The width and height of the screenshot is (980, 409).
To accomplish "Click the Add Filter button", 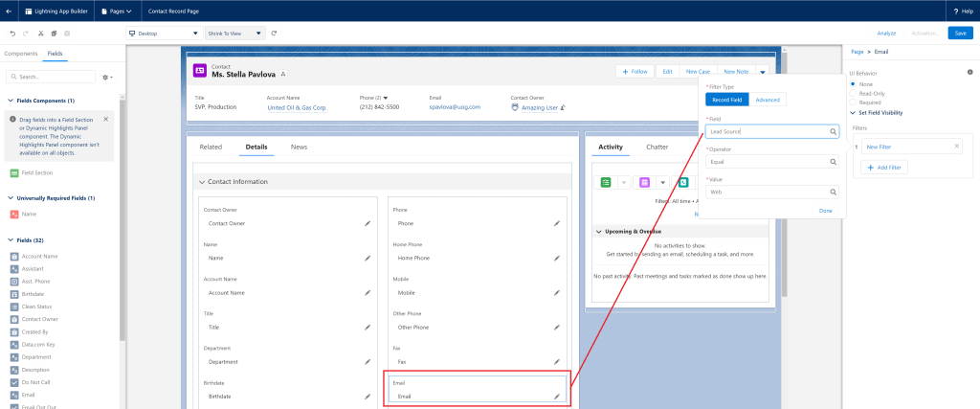I will 884,168.
